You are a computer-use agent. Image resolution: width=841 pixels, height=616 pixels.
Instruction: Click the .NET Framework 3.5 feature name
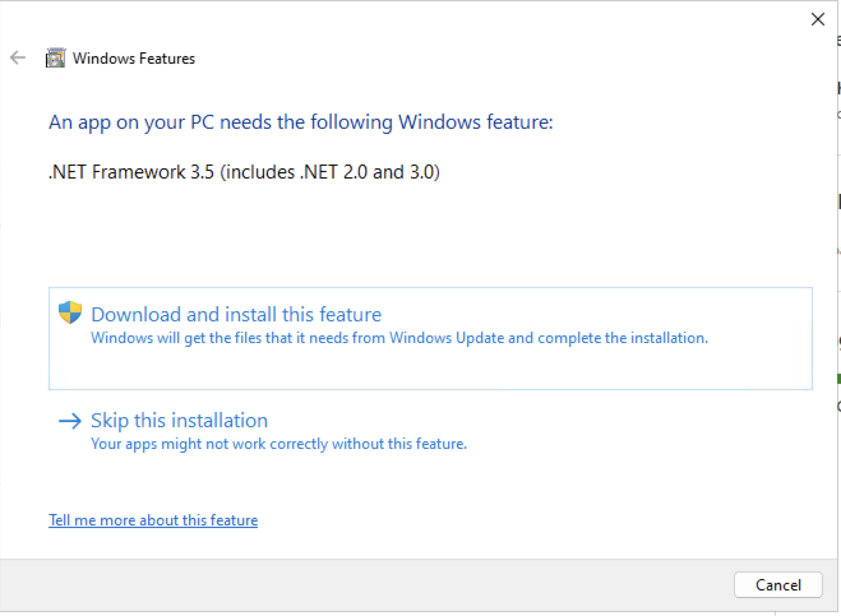131,172
